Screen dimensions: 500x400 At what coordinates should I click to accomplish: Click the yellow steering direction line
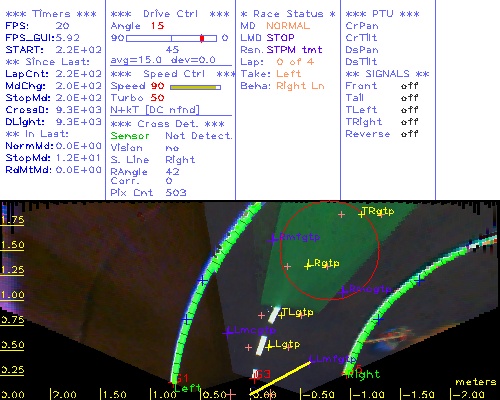[x=280, y=378]
